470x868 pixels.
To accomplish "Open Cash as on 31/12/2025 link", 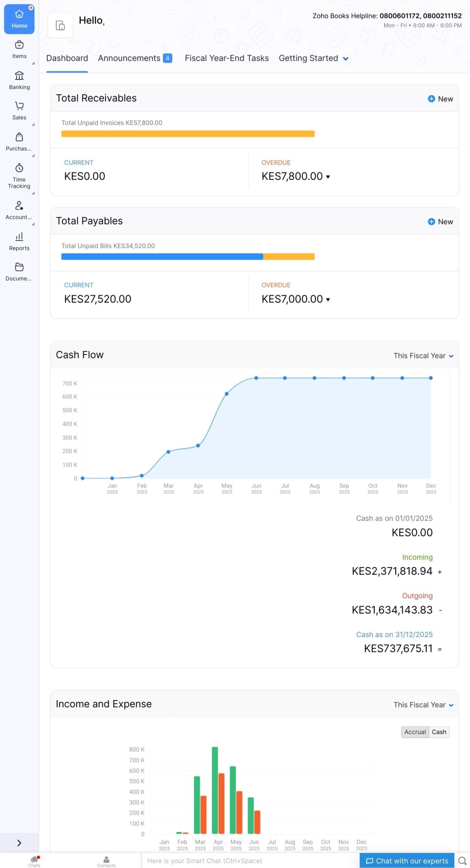I will pyautogui.click(x=394, y=634).
